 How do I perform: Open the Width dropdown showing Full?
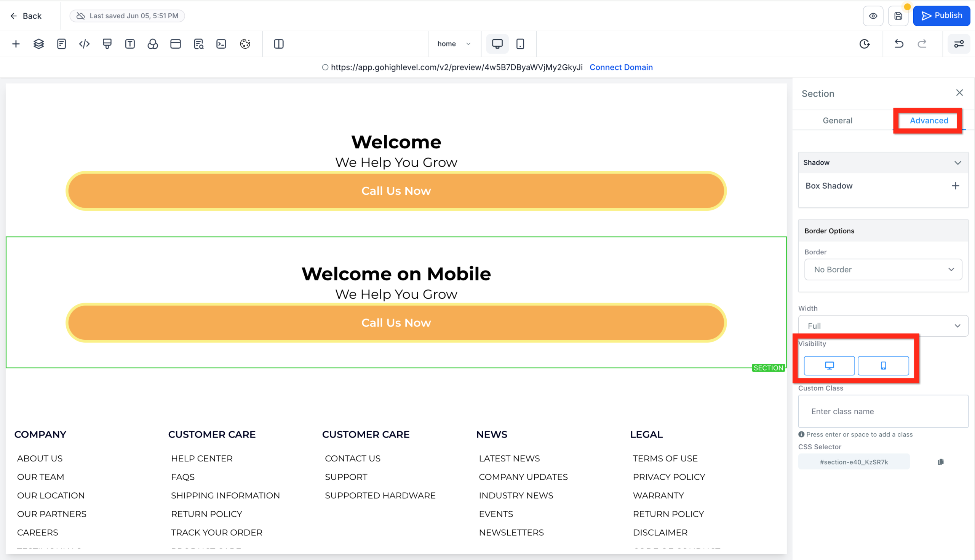pyautogui.click(x=883, y=325)
